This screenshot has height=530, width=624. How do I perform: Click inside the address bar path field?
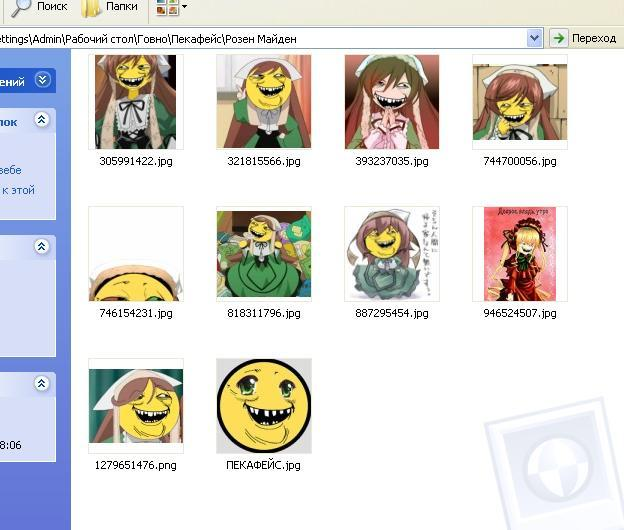pos(263,39)
